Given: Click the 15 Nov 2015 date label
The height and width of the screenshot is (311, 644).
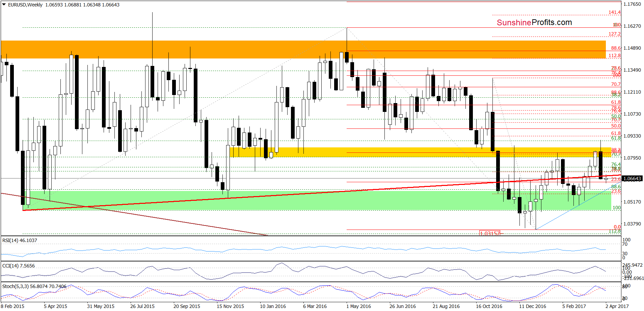Looking at the screenshot, I should point(230,306).
